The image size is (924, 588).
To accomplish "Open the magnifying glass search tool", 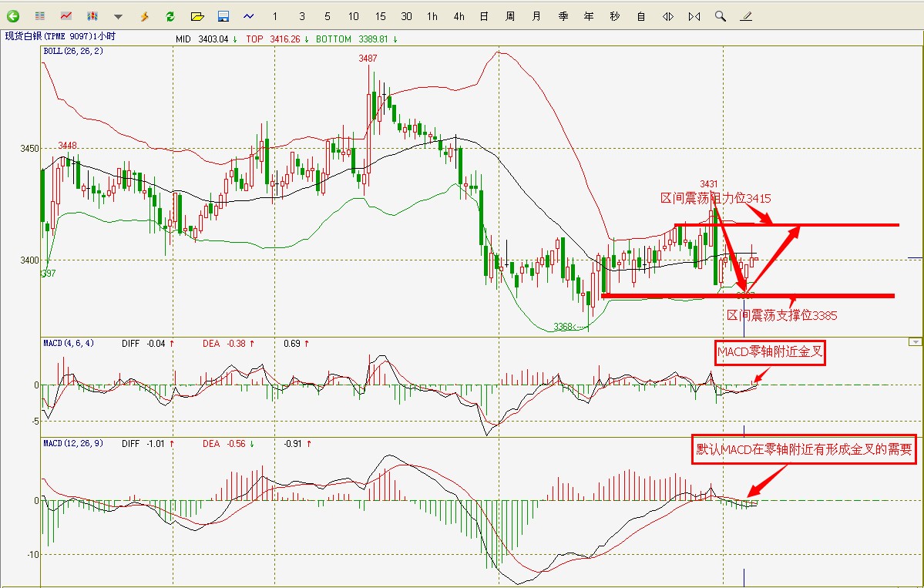I will pyautogui.click(x=720, y=15).
